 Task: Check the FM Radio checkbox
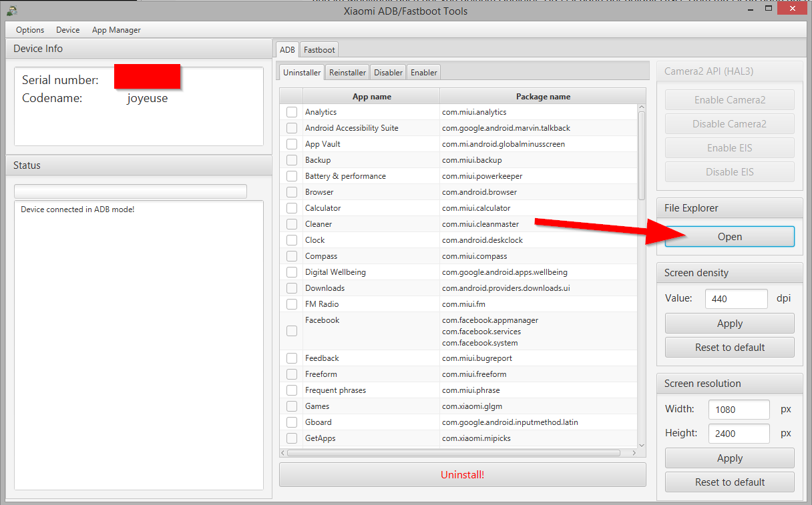[292, 304]
